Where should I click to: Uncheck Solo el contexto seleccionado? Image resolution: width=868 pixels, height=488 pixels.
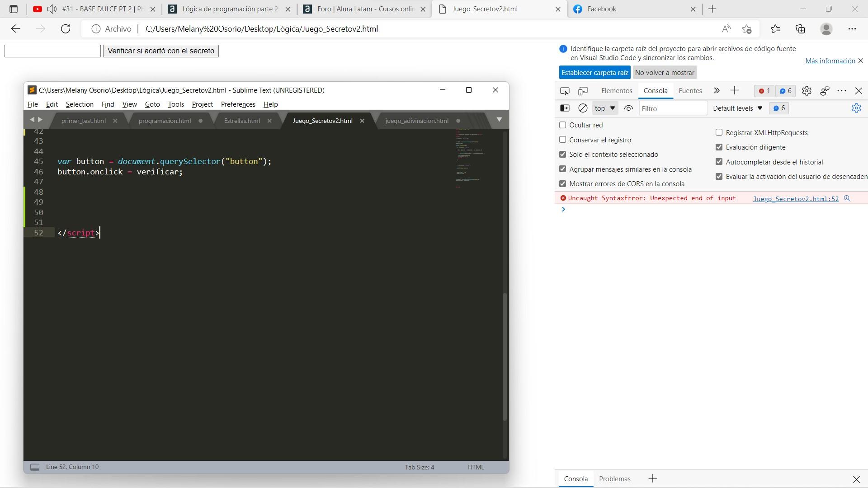(x=563, y=155)
